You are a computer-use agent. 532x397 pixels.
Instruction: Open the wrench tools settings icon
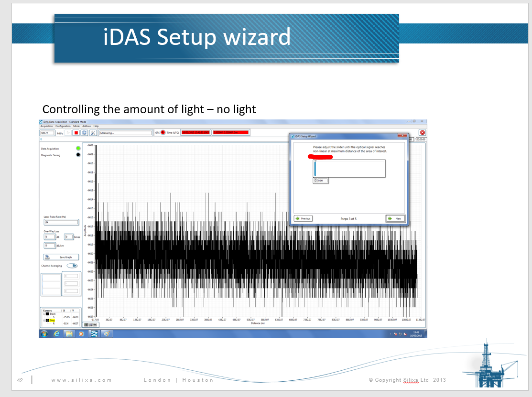coord(93,133)
